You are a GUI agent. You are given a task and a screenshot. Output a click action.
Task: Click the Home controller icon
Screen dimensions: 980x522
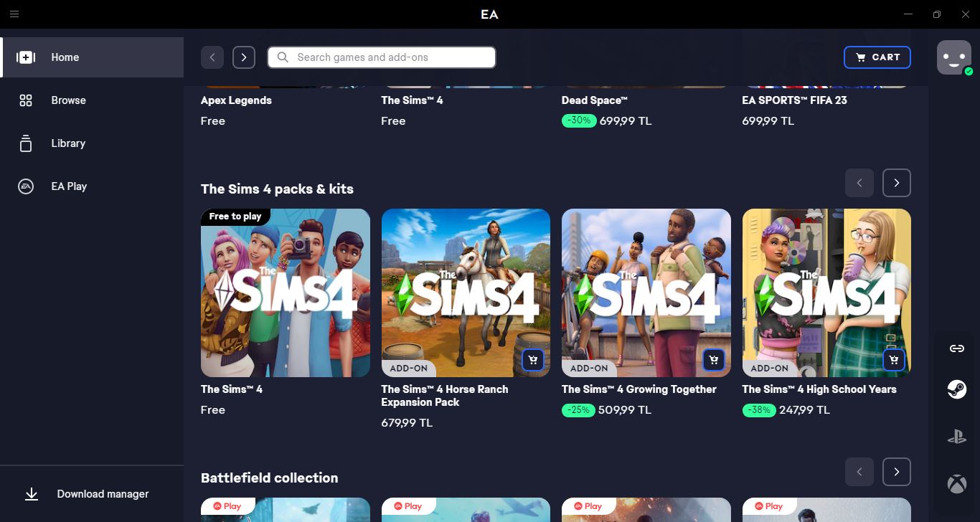pos(26,57)
